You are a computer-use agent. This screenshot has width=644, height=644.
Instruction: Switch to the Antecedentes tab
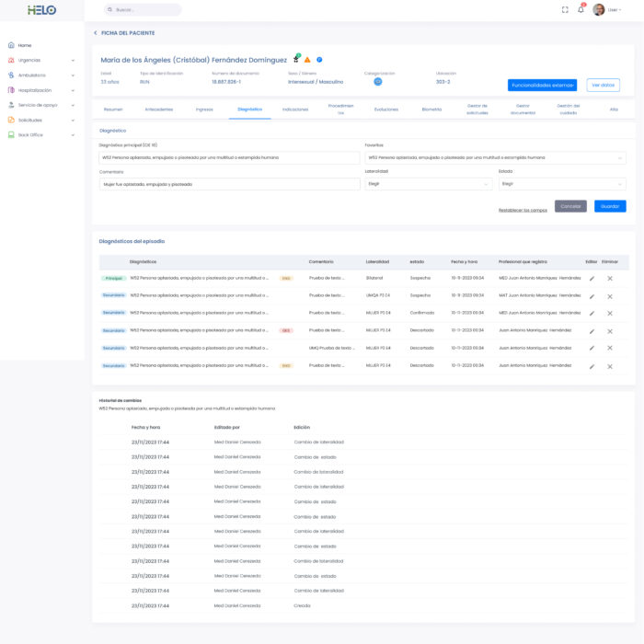158,109
